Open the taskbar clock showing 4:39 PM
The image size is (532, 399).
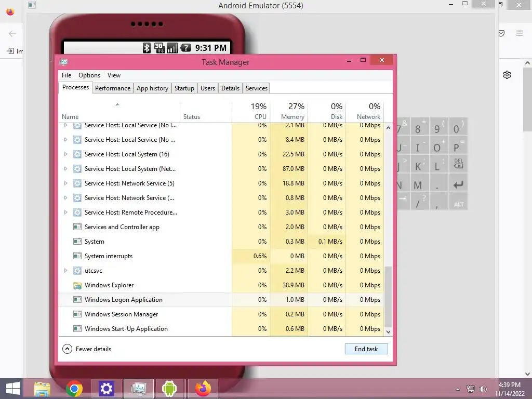tap(510, 389)
